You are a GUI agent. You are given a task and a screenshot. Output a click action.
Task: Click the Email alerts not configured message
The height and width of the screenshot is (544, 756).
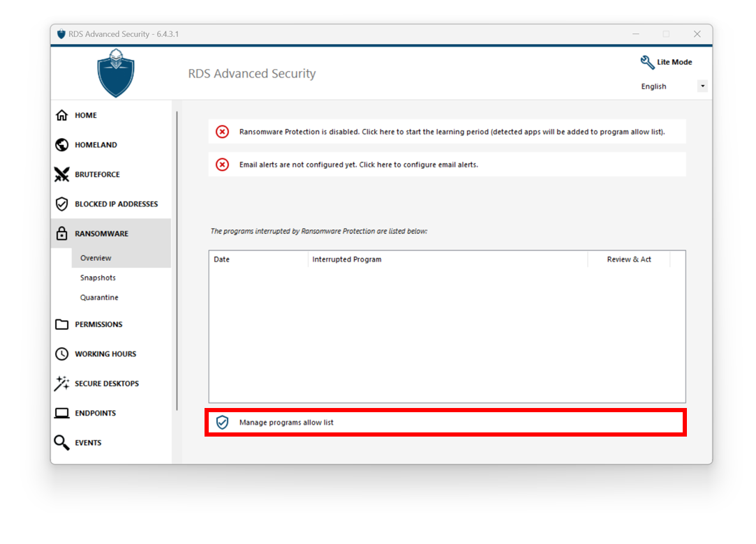click(447, 165)
